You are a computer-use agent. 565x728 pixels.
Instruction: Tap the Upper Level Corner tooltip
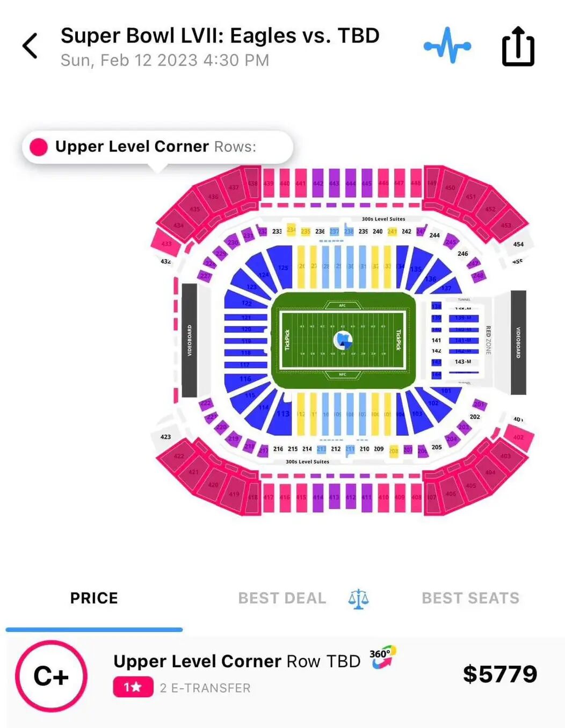click(x=157, y=147)
